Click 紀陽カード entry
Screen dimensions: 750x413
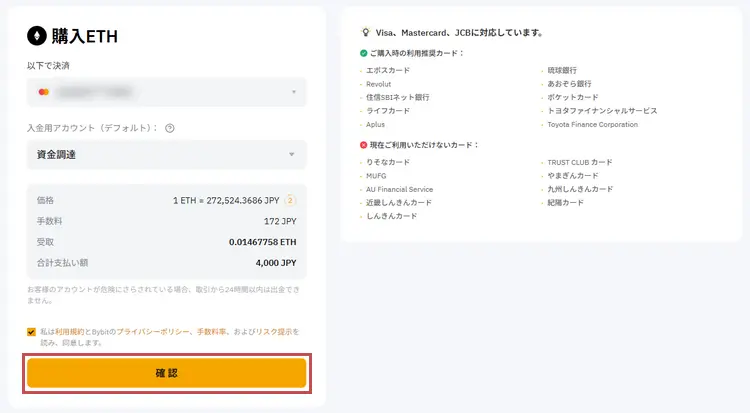pos(565,202)
